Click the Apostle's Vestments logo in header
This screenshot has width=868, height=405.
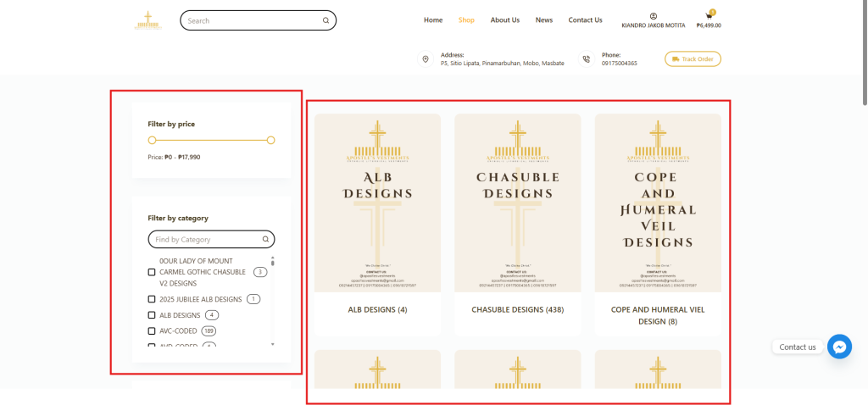click(147, 20)
